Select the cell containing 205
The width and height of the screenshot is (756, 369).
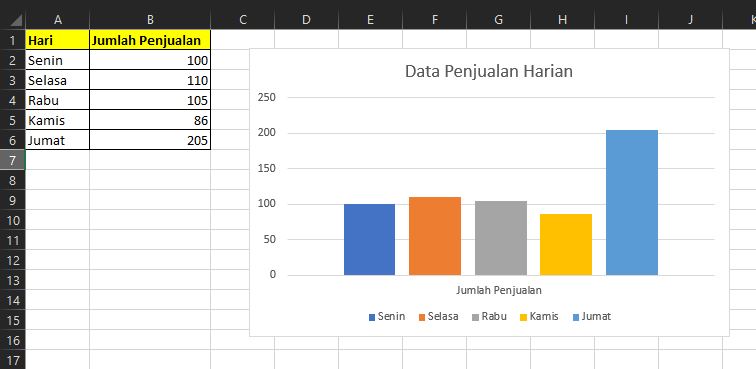150,140
